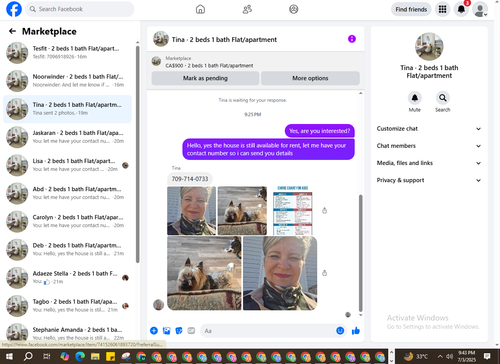The width and height of the screenshot is (500, 364).
Task: Choose a GIF from the composer
Action: (x=191, y=331)
